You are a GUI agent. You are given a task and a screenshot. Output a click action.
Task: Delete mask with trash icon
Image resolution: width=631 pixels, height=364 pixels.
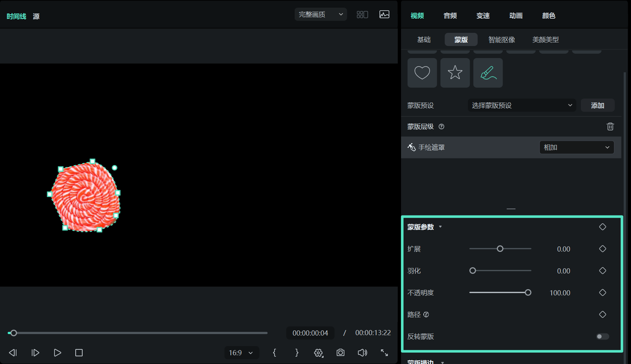610,127
